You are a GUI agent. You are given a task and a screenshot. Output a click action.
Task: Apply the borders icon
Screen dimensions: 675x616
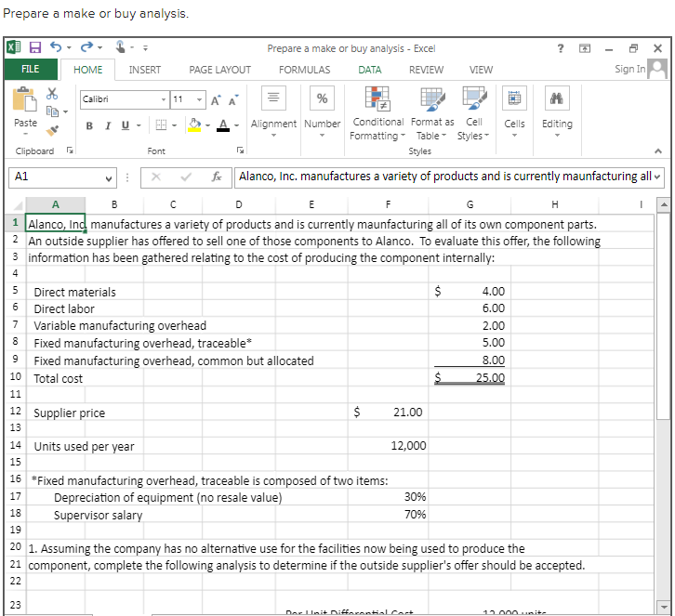(161, 125)
